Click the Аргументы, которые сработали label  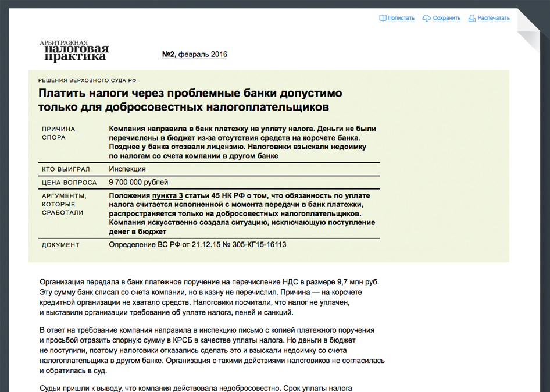[x=64, y=205]
